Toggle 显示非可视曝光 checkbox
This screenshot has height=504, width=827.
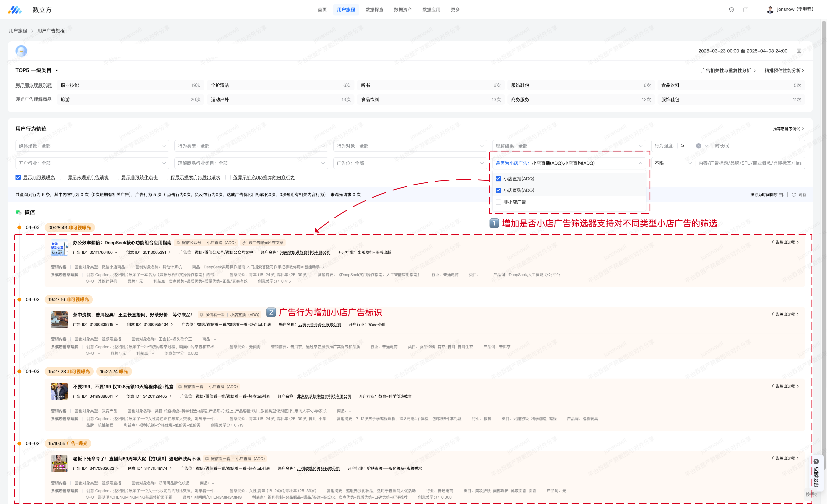coord(18,177)
